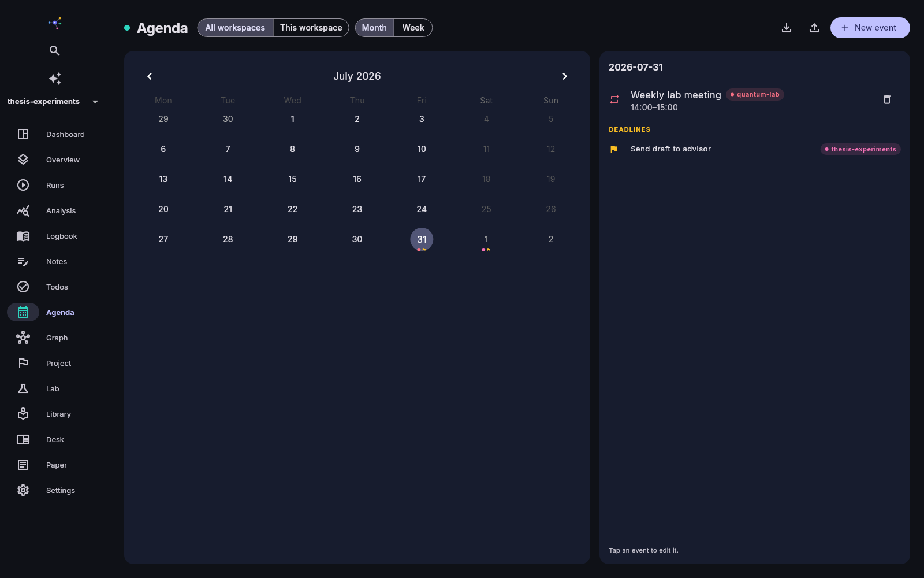Click the AI sparkle assistant icon
The width and height of the screenshot is (924, 578).
pyautogui.click(x=55, y=79)
